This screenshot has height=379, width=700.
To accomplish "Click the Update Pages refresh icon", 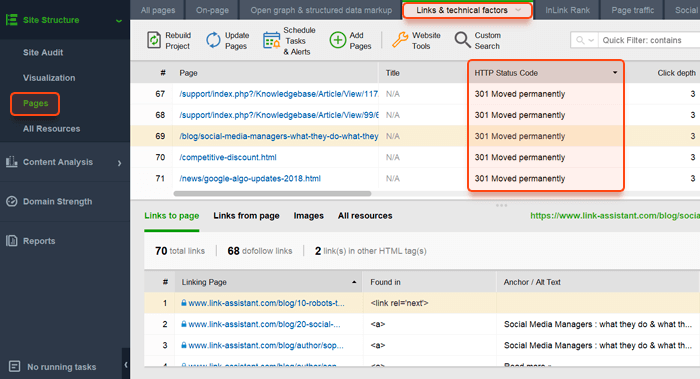I will [x=213, y=40].
